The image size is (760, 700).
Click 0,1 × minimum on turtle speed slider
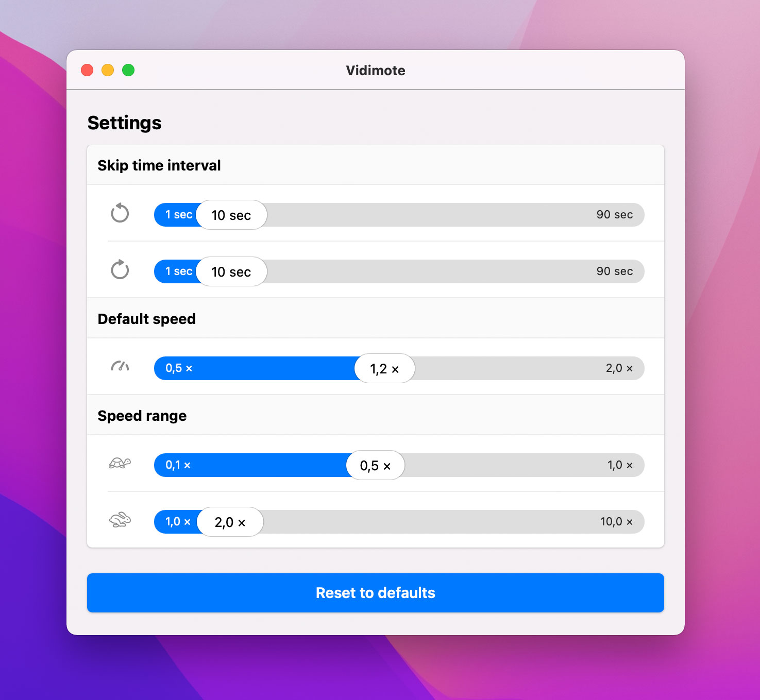pyautogui.click(x=178, y=465)
